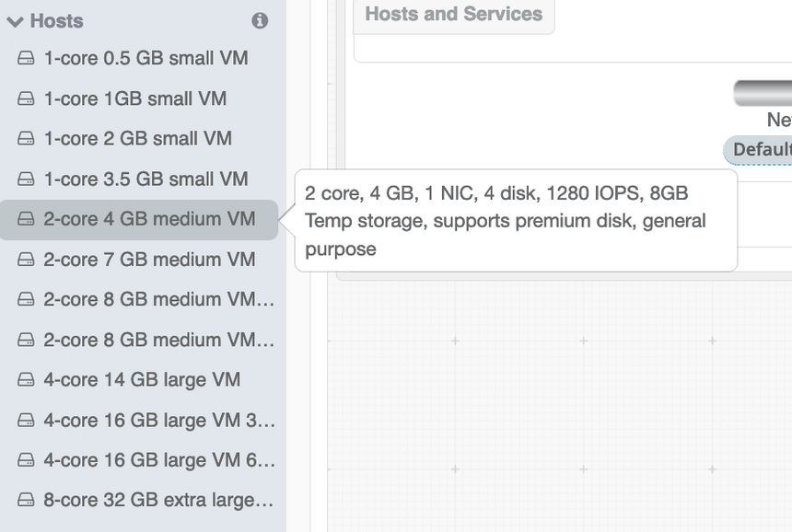Select 8-core 32 GB extra large host label
The height and width of the screenshot is (532, 792).
(158, 500)
